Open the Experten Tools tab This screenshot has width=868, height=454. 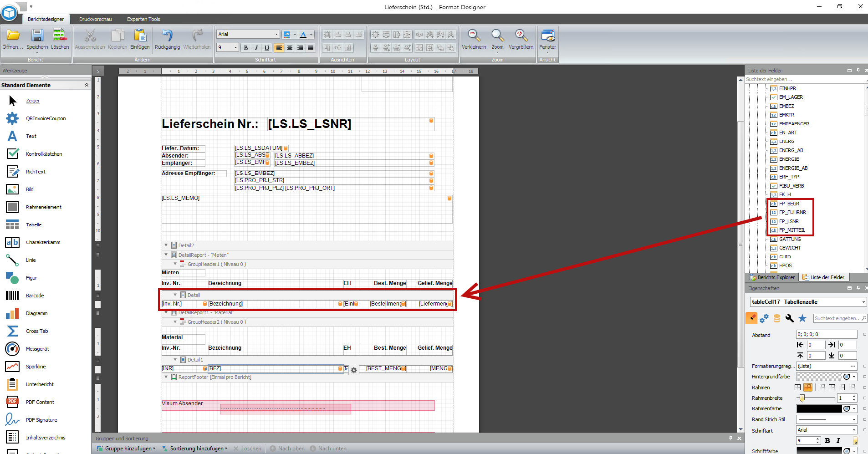143,19
